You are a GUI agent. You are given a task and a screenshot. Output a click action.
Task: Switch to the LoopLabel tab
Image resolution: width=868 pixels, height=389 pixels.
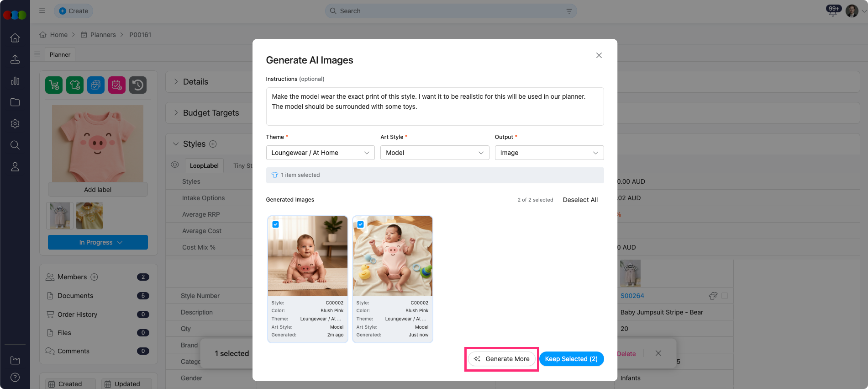point(204,165)
